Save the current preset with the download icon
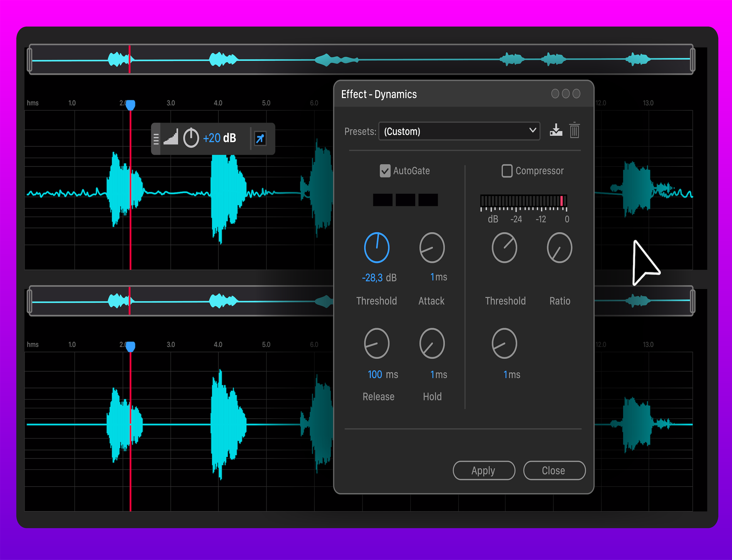The image size is (732, 560). pos(556,130)
